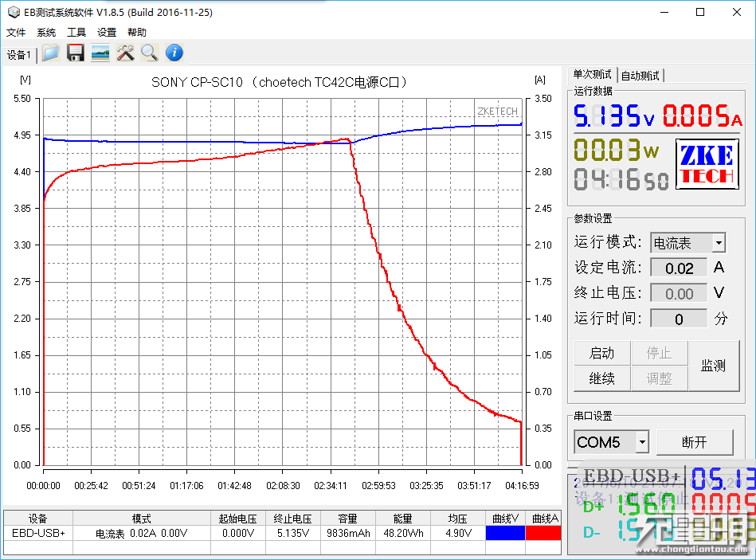The image size is (756, 560).
Task: Click the 曲线V column header
Action: pos(505,518)
